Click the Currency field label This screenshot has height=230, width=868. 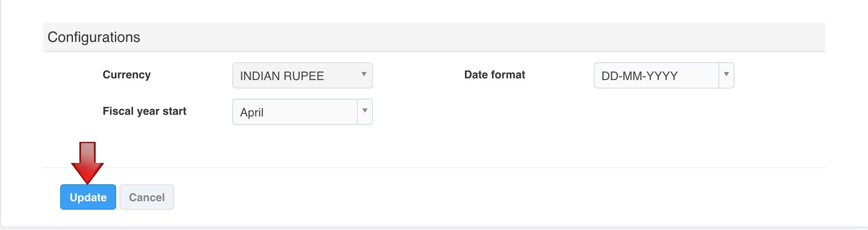click(126, 75)
